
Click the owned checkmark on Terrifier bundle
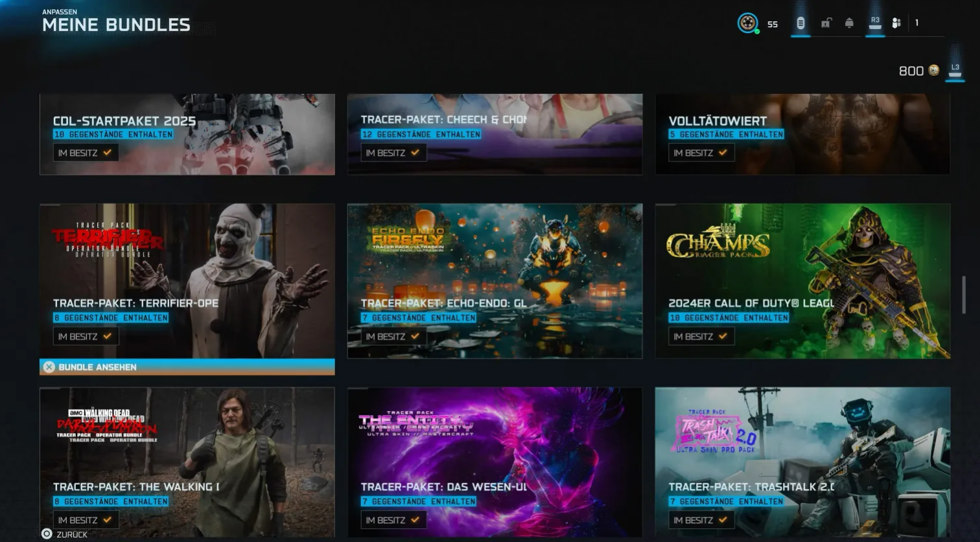(107, 337)
